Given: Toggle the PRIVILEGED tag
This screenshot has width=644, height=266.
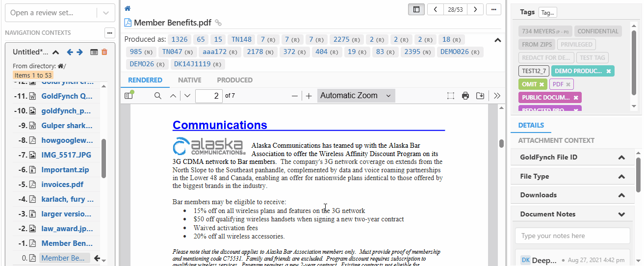Looking at the screenshot, I should 577,45.
